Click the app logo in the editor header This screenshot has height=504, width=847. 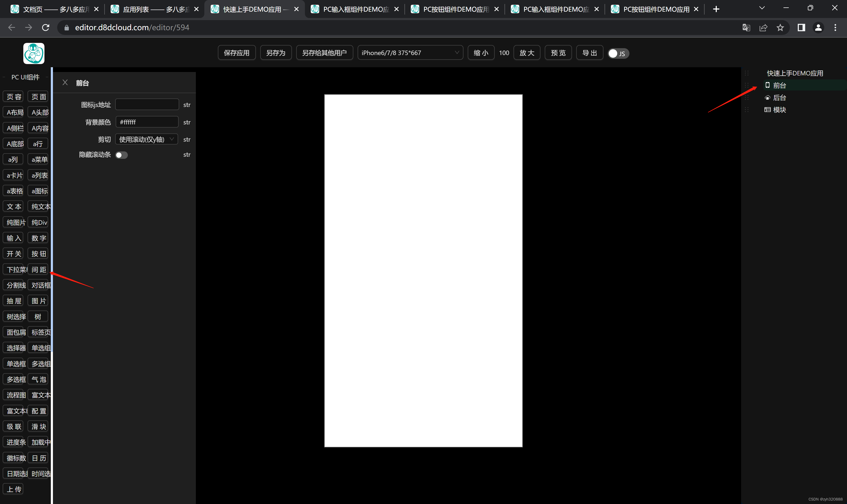[x=34, y=53]
